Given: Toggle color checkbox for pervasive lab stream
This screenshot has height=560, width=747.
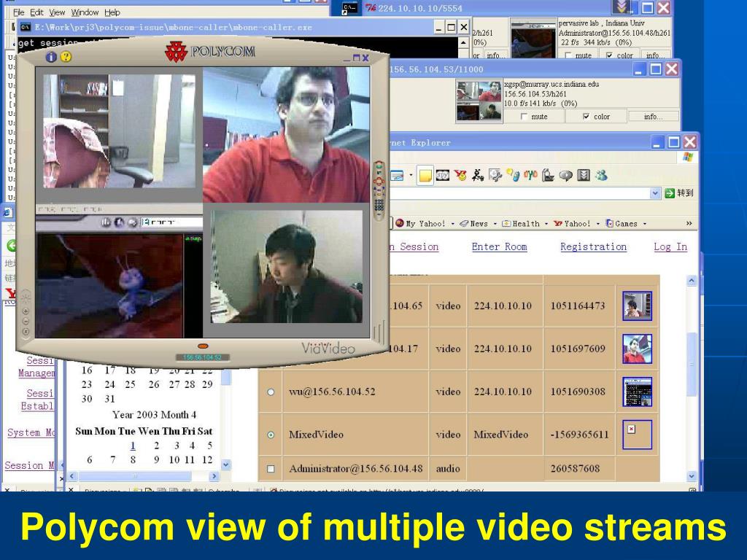Looking at the screenshot, I should pos(609,55).
